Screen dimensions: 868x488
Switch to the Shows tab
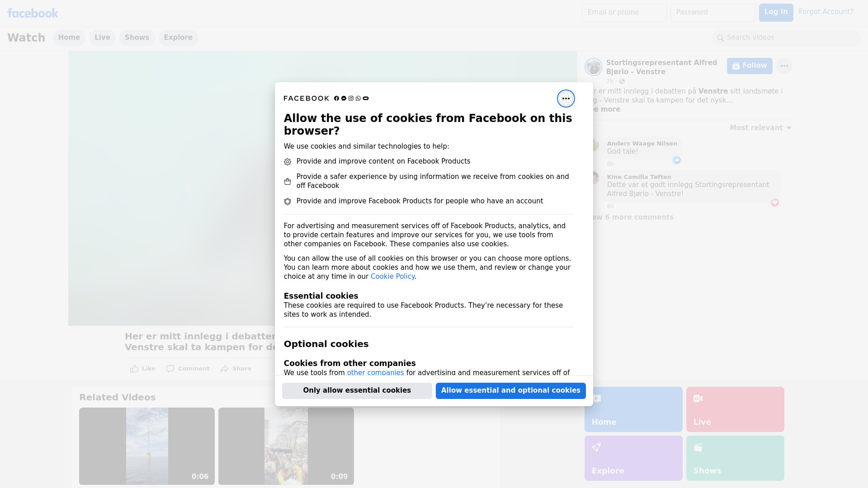coord(137,38)
